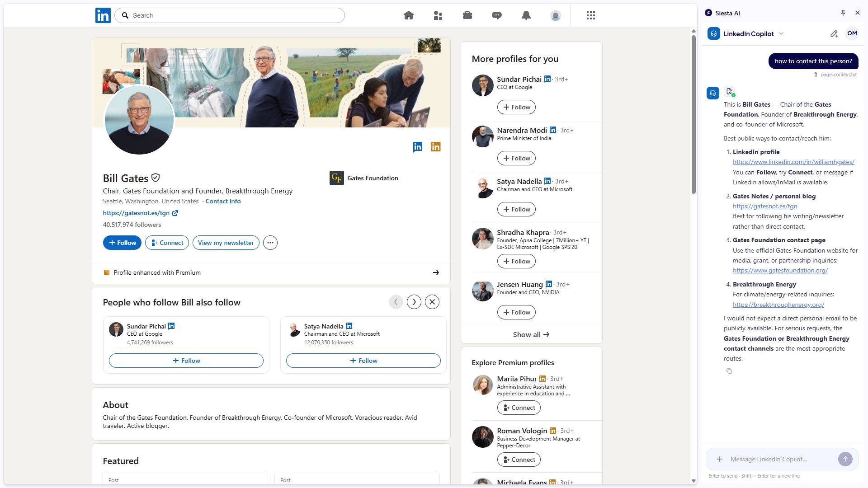Click Bill Gates' profile photo

[139, 120]
